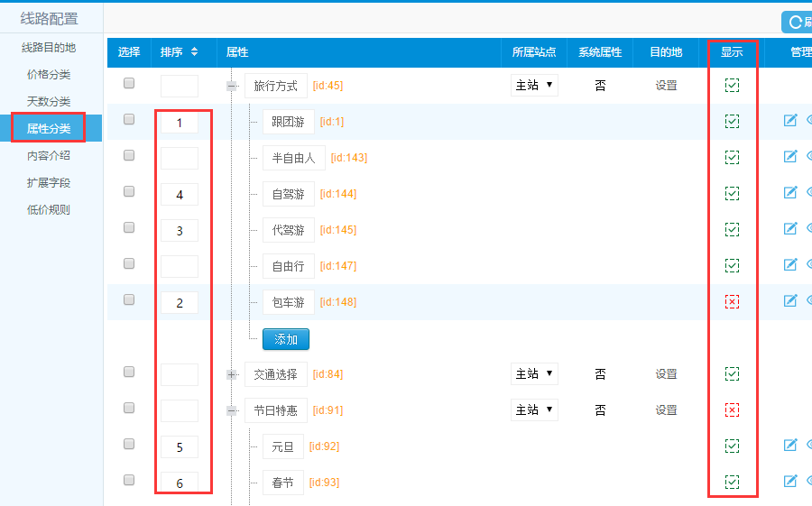This screenshot has width=812, height=506.
Task: Click the edit icon for 元旦 row
Action: click(790, 445)
